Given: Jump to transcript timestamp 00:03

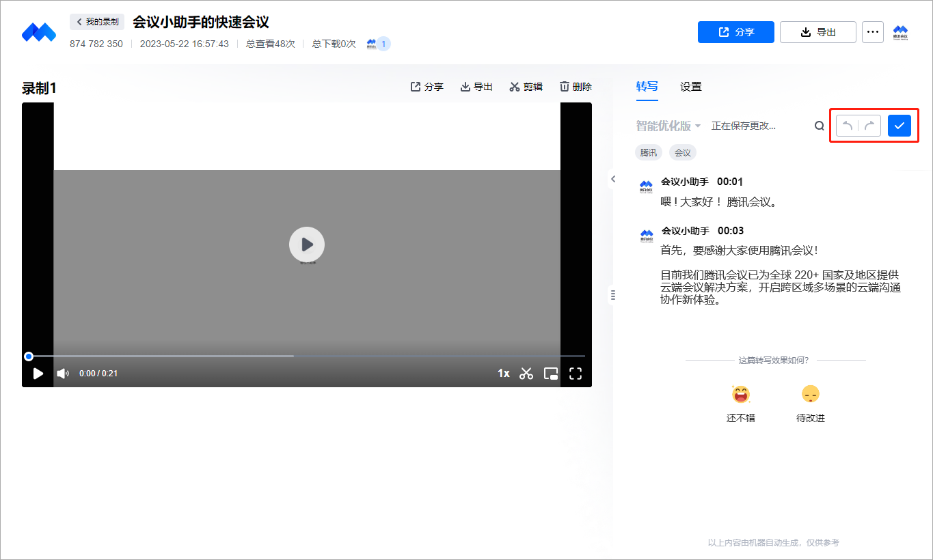Looking at the screenshot, I should click(731, 231).
